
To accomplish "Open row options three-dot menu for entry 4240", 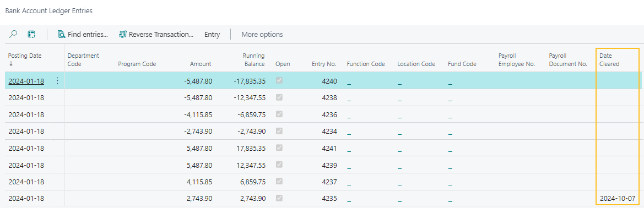I will pos(57,81).
